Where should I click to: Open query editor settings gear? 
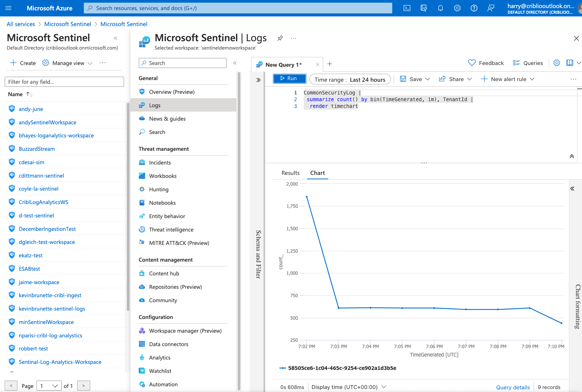coord(557,63)
